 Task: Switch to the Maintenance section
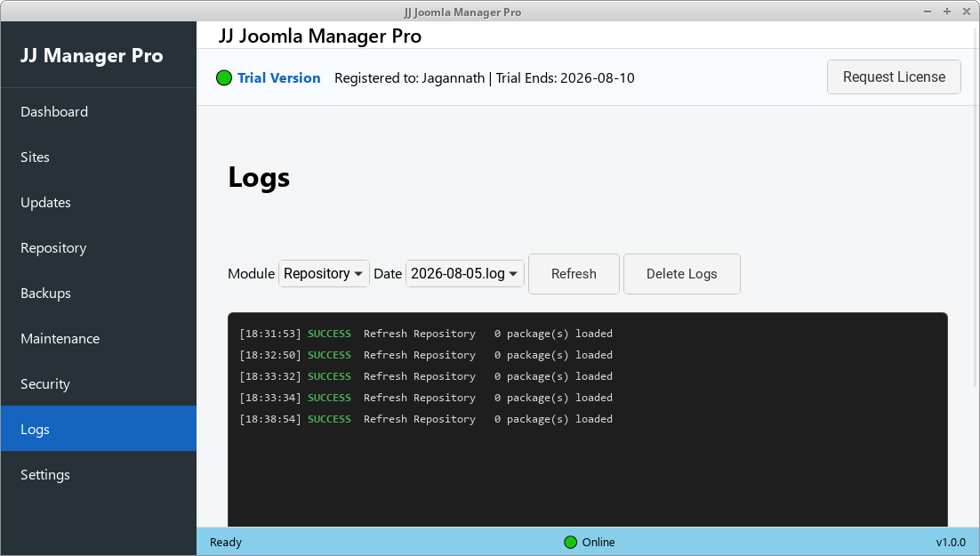point(98,338)
